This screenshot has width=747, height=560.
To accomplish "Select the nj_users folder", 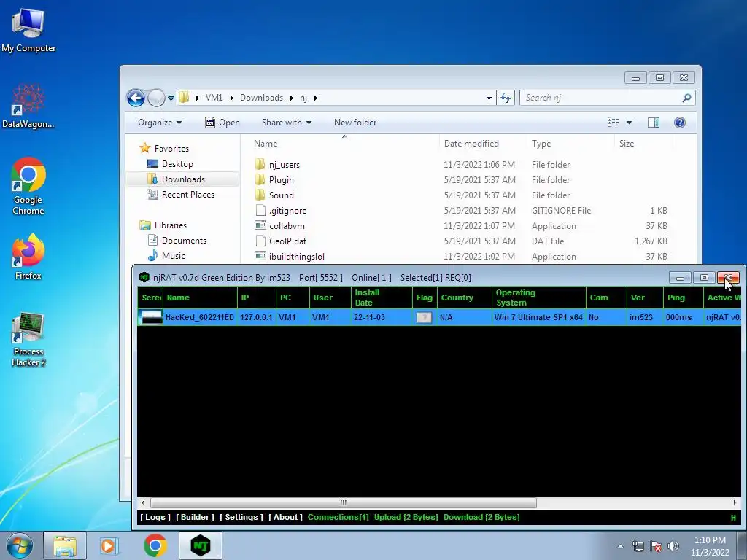I will [x=278, y=165].
